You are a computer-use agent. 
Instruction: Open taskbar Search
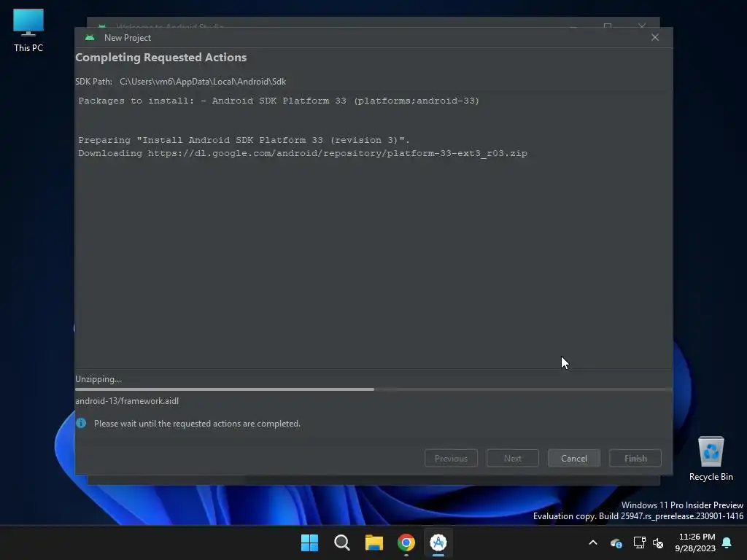point(341,542)
